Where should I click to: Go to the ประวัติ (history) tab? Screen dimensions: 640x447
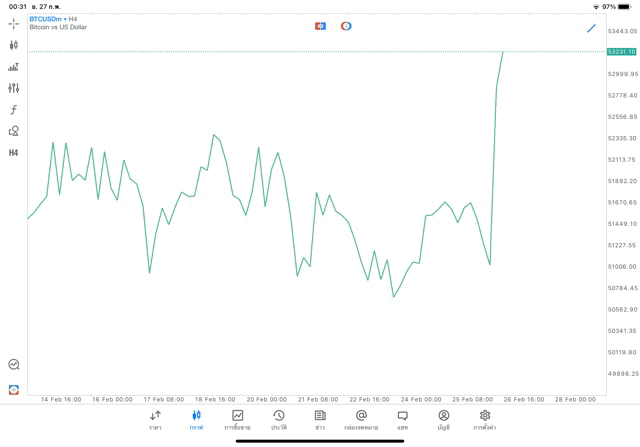pyautogui.click(x=279, y=420)
